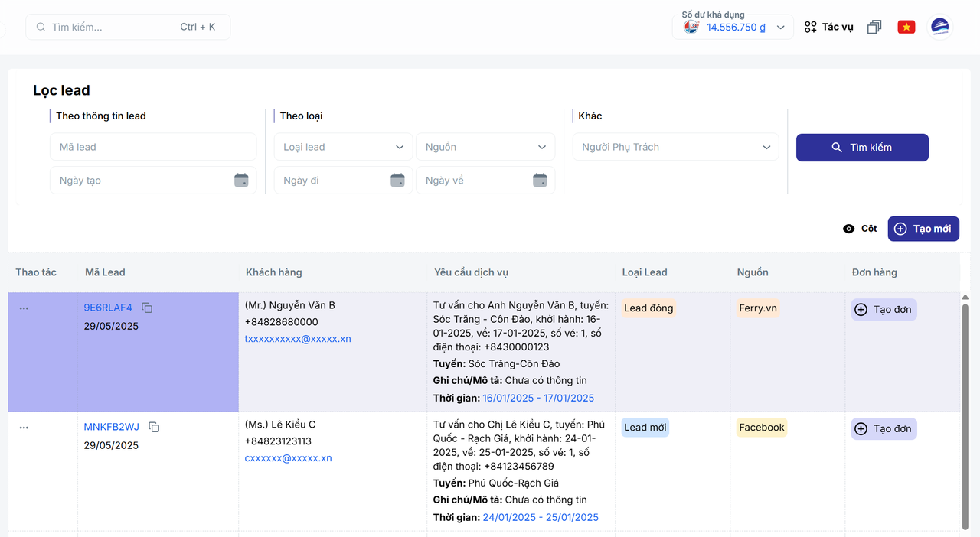980x537 pixels.
Task: Click the Ferry.vn source tag
Action: 758,308
